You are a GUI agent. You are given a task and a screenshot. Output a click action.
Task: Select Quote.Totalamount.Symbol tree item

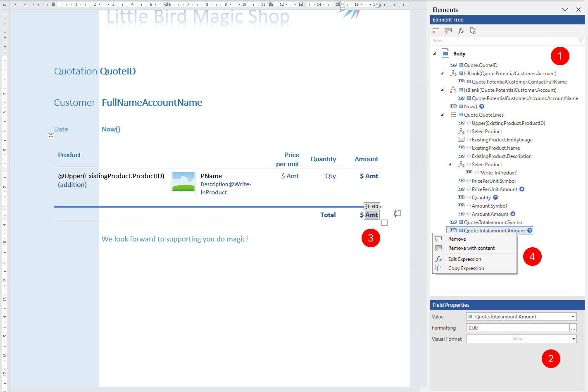click(493, 222)
